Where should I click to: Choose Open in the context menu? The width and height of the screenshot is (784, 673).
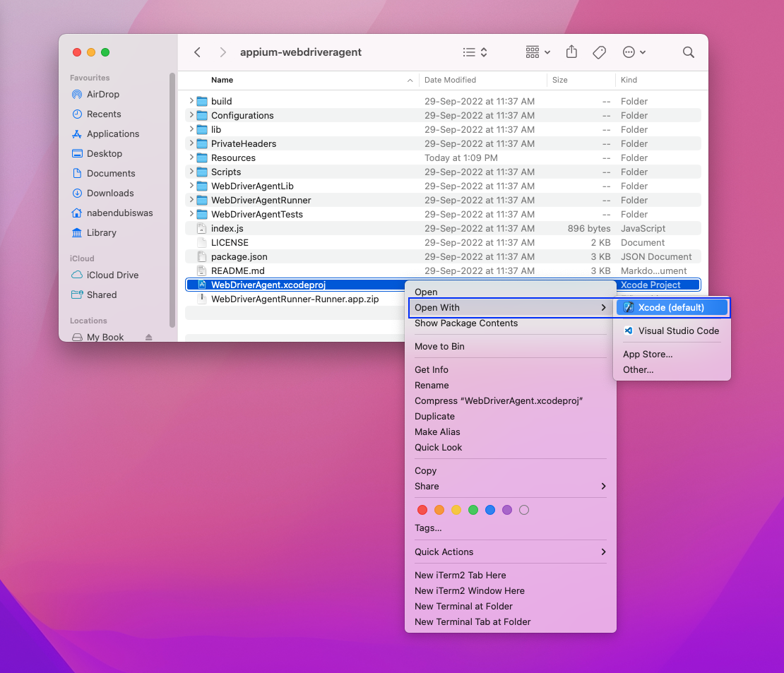[510, 292]
